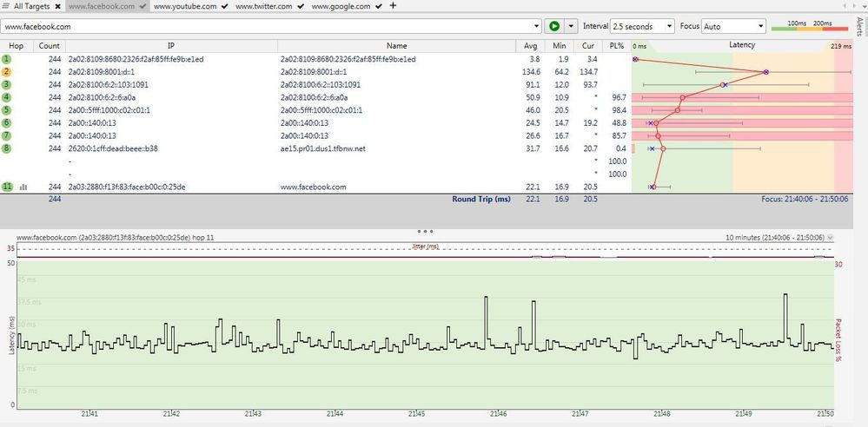This screenshot has height=427, width=868.
Task: Sort by the Count column header
Action: pyautogui.click(x=50, y=46)
